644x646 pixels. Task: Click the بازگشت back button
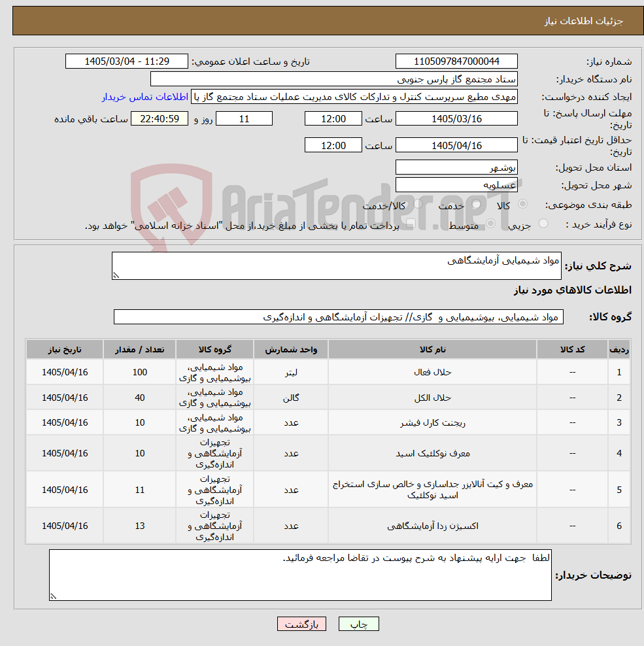(x=301, y=624)
